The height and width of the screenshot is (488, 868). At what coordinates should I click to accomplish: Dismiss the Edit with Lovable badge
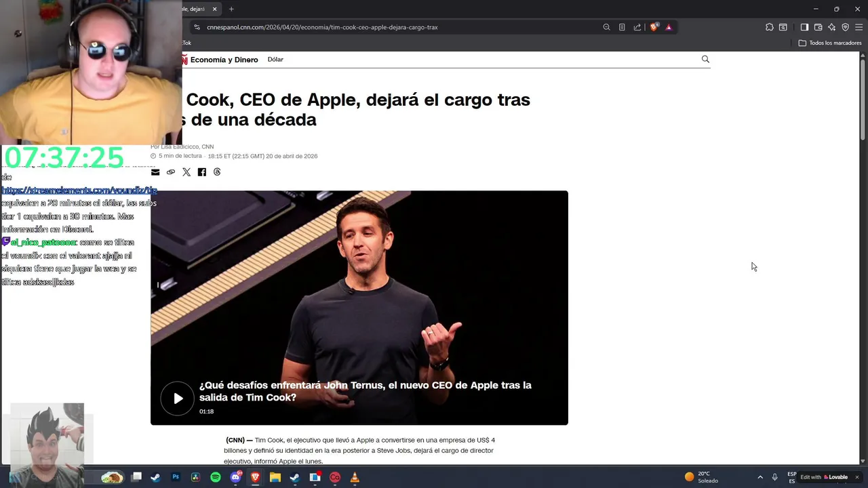click(x=856, y=477)
